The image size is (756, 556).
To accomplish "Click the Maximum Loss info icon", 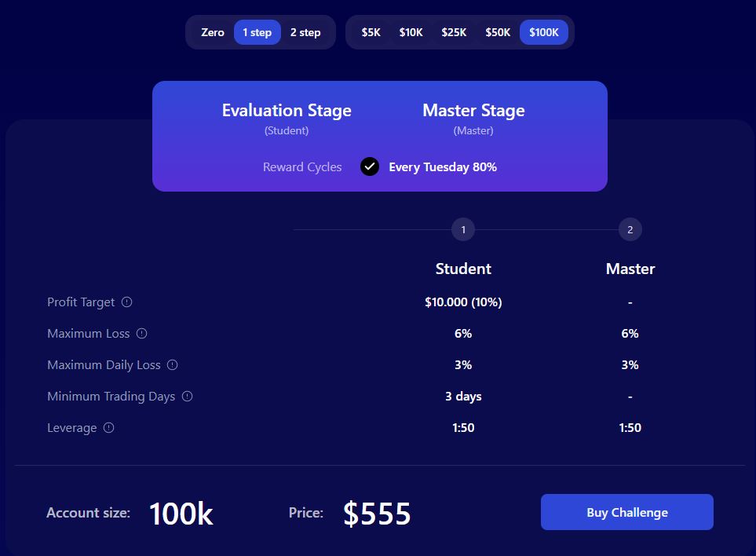I will [141, 333].
